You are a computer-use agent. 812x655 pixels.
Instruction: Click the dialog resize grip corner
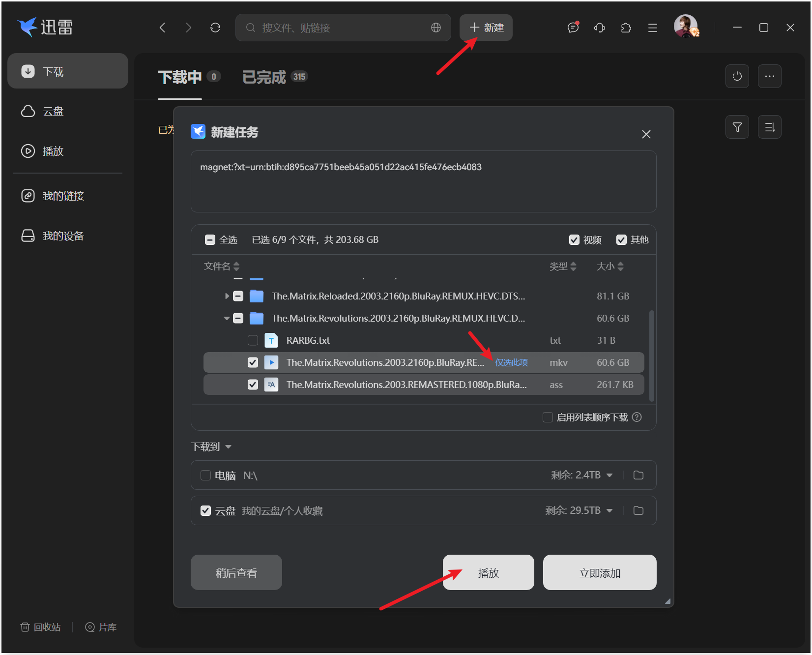(x=668, y=601)
